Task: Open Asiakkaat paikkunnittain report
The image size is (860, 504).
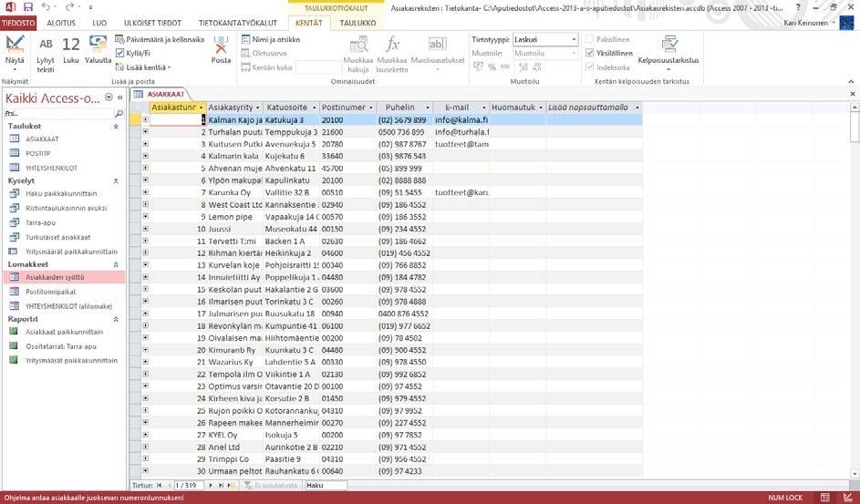Action: click(64, 332)
